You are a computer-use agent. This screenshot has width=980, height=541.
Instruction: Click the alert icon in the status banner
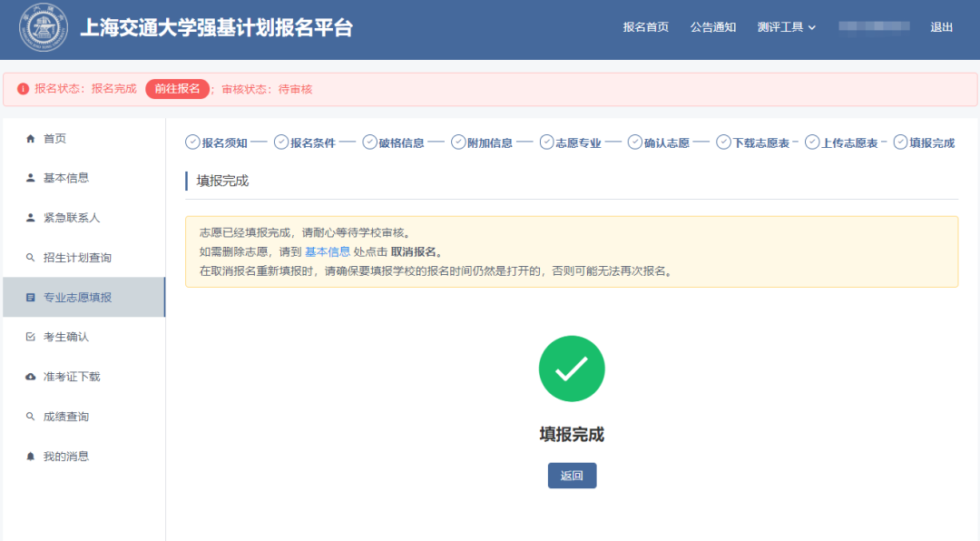coord(21,89)
